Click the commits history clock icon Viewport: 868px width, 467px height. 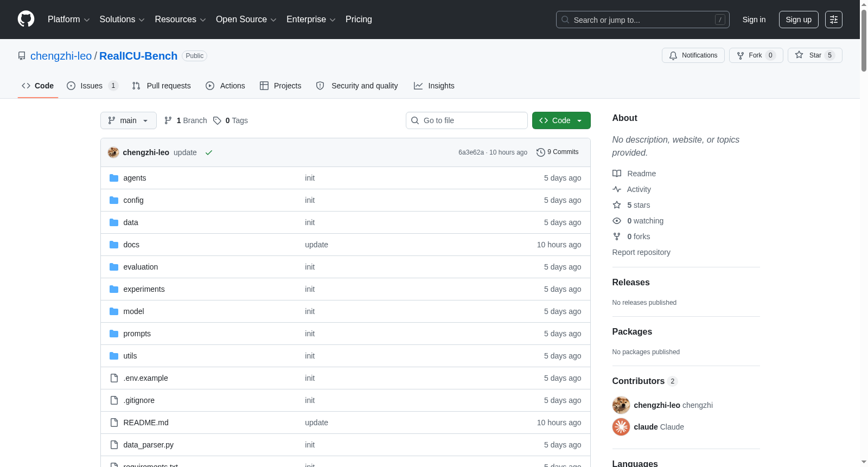540,152
